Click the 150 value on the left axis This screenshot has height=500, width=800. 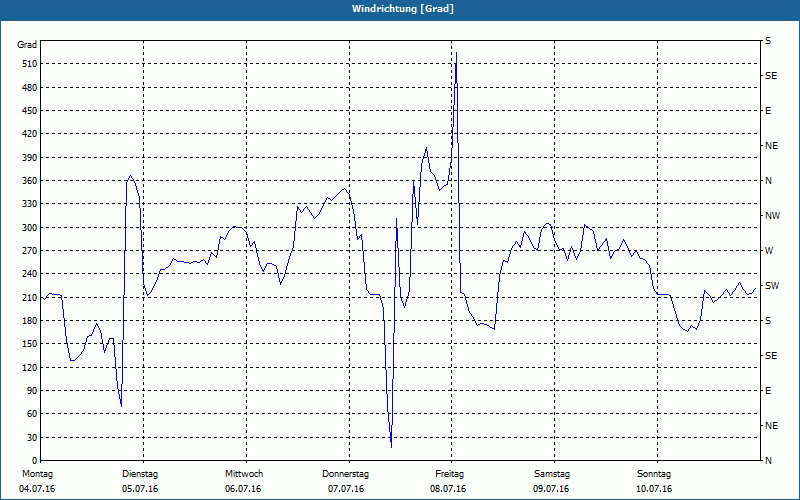pos(30,344)
